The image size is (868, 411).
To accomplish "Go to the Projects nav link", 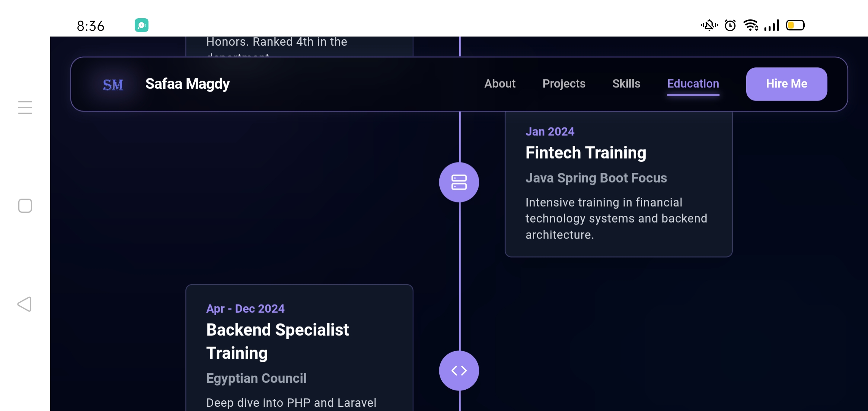I will coord(564,84).
